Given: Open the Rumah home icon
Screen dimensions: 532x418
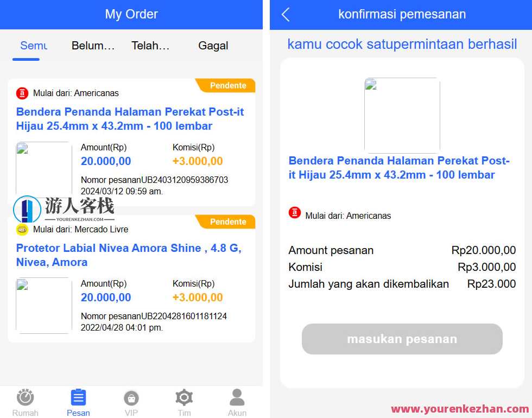Looking at the screenshot, I should [x=26, y=397].
